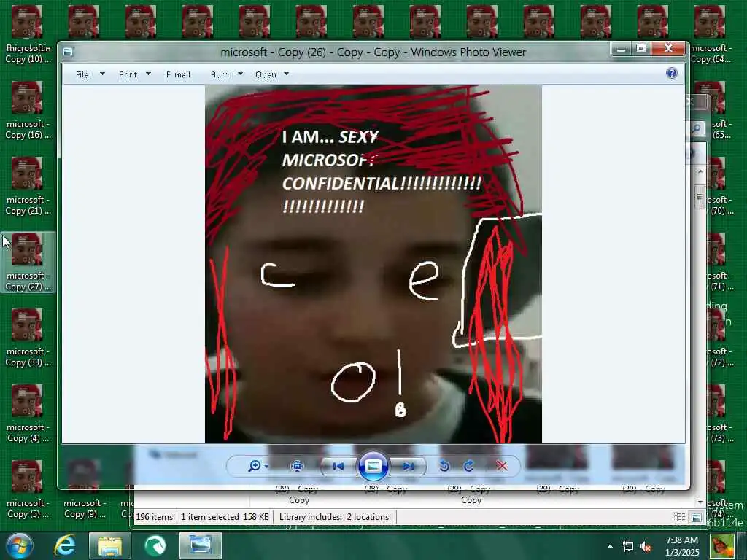This screenshot has width=747, height=560.
Task: Click the Actual size button
Action: tap(298, 466)
